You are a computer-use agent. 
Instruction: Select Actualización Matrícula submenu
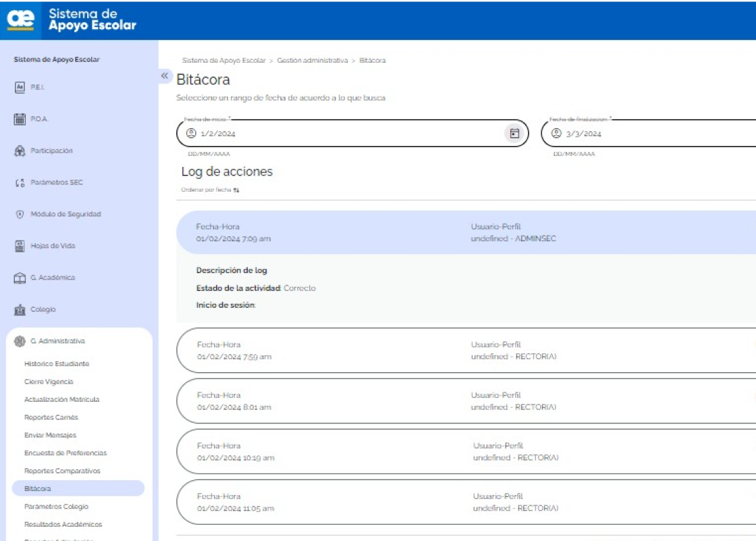pyautogui.click(x=61, y=400)
